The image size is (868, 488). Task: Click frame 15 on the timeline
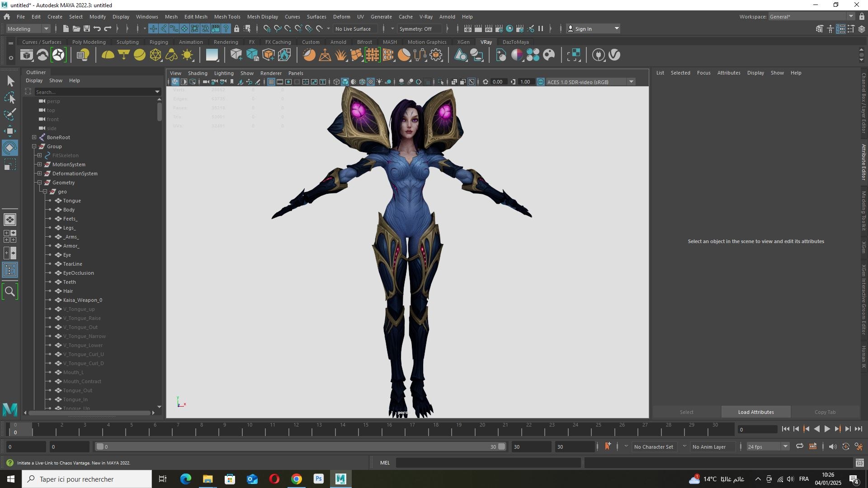(x=366, y=429)
